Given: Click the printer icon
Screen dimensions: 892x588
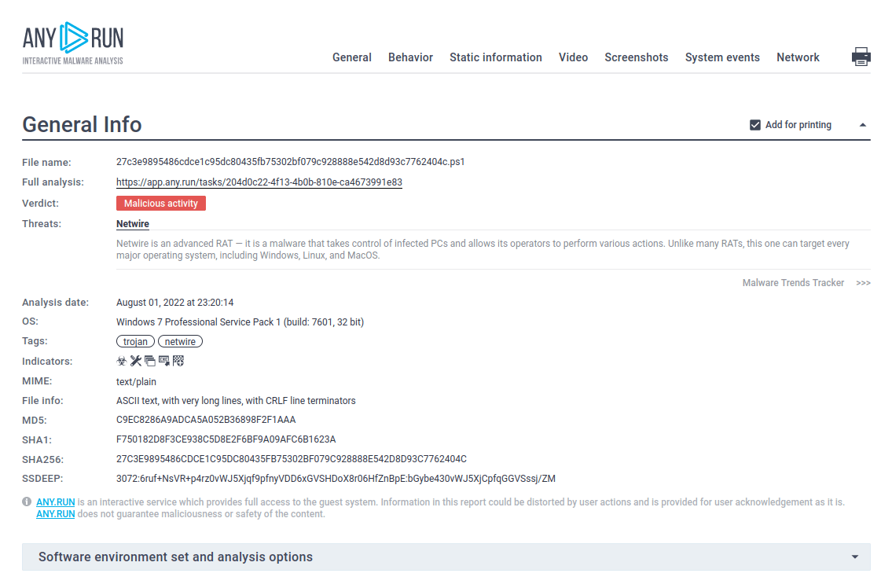Looking at the screenshot, I should click(861, 57).
